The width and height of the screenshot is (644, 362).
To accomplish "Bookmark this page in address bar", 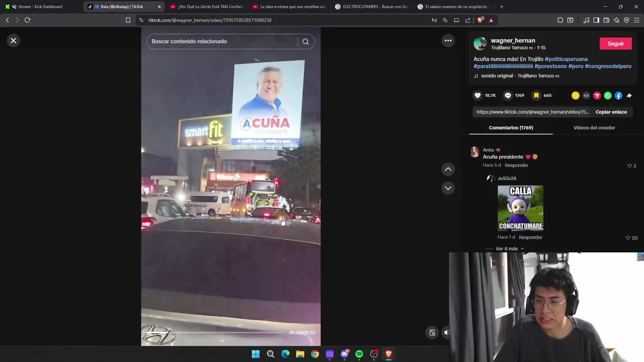I will tap(128, 20).
